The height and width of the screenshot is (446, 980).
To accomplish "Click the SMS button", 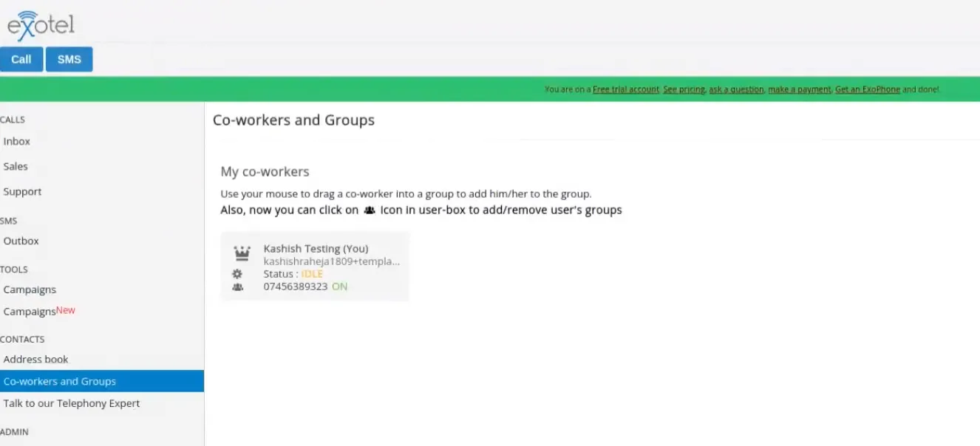I will 69,59.
